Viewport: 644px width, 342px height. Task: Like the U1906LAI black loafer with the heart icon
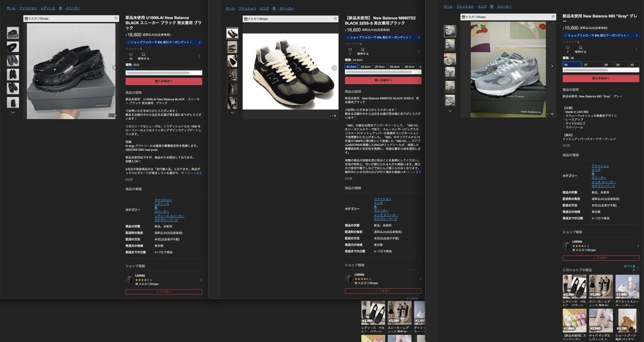130,54
